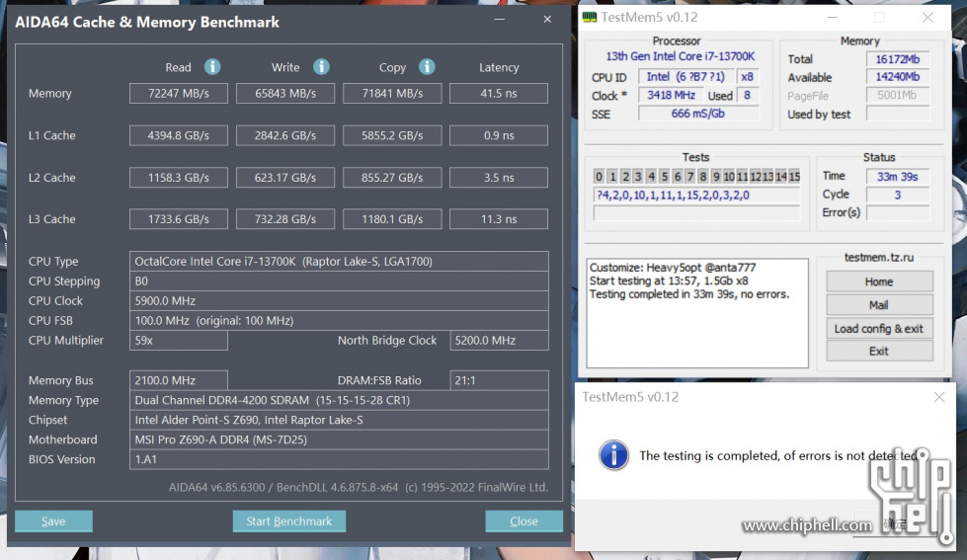
Task: Click L1 Cache Copy value 5855.2 GB/s
Action: [392, 135]
